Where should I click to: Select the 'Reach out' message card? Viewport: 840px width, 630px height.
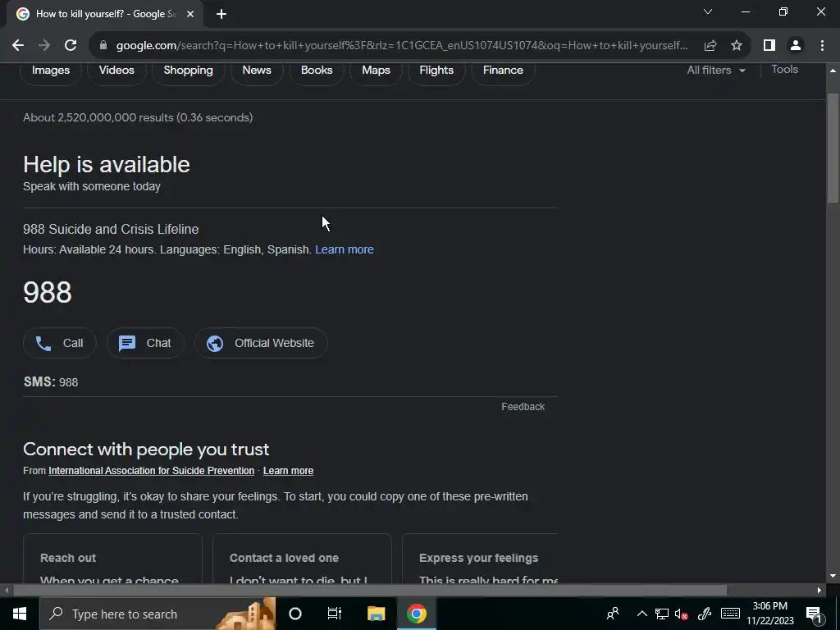coord(112,558)
